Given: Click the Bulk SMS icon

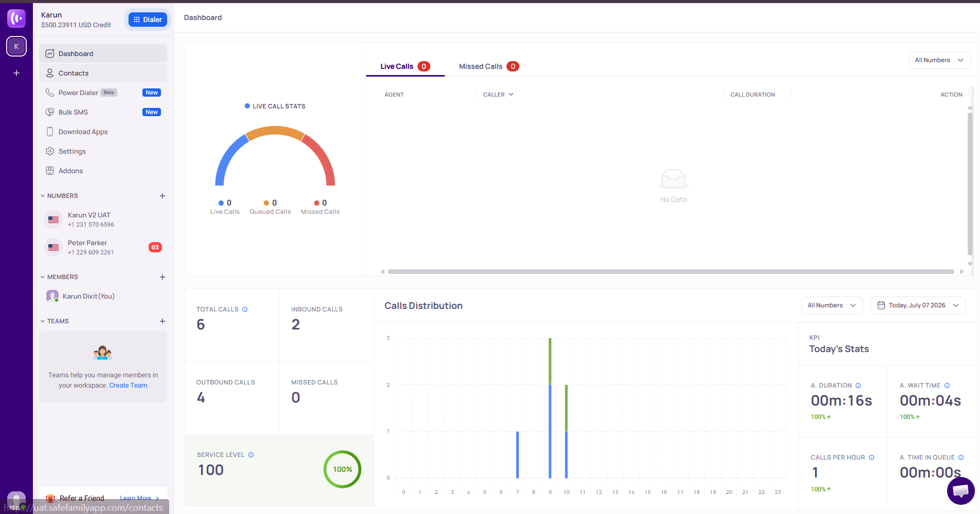Looking at the screenshot, I should click(50, 112).
